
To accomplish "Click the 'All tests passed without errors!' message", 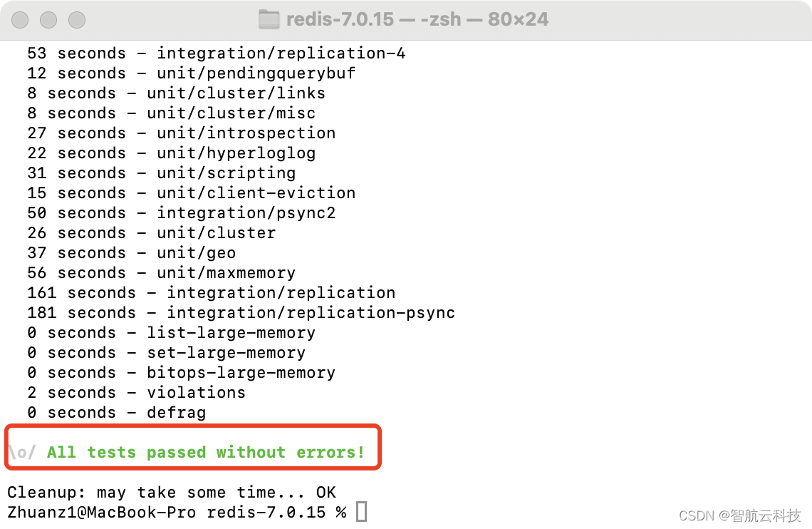I will 206,452.
